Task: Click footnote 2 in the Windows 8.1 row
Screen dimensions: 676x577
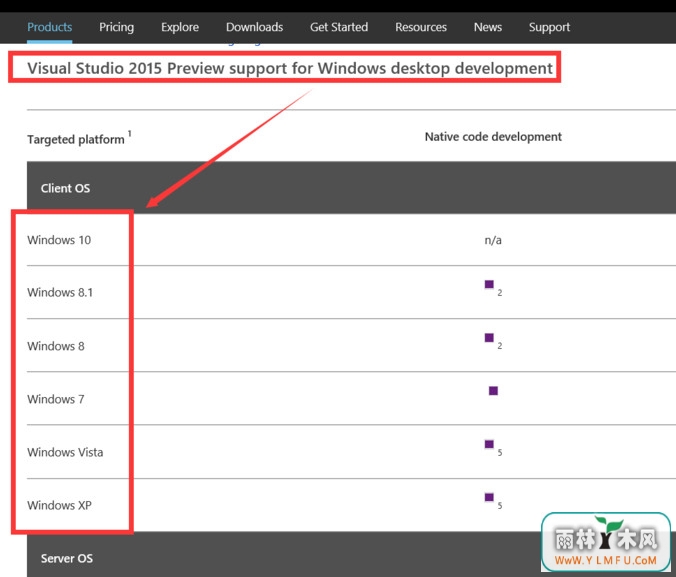Action: [x=500, y=293]
